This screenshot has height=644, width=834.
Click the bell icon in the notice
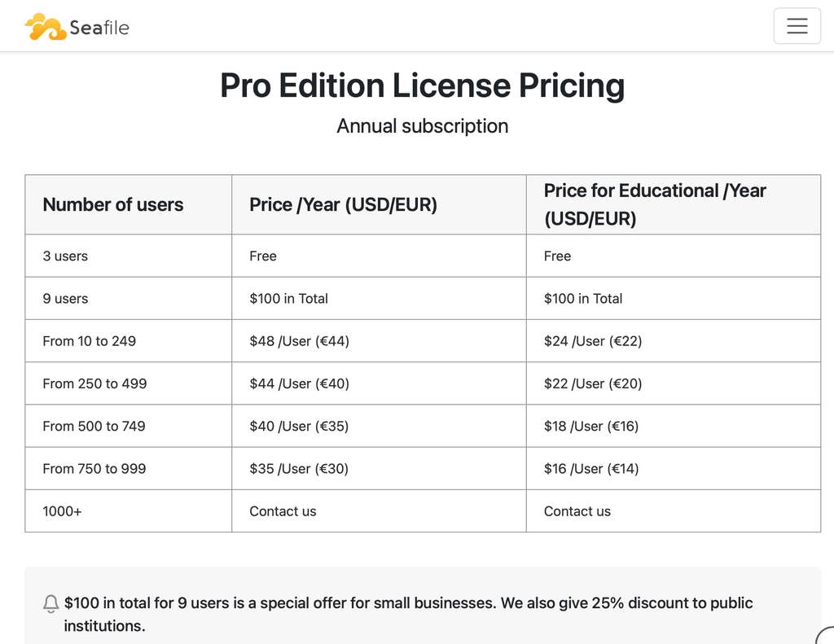(50, 604)
